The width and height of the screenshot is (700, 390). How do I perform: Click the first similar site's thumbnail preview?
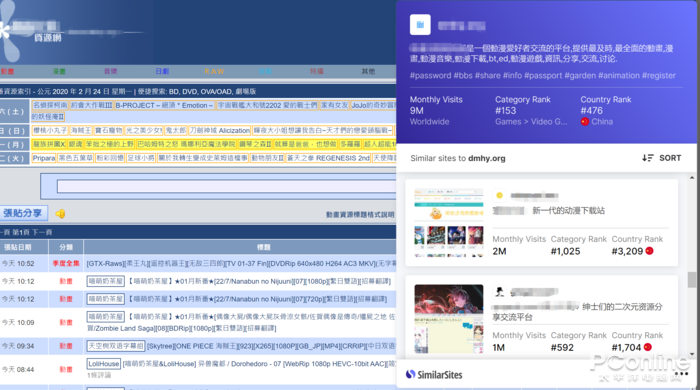point(449,223)
